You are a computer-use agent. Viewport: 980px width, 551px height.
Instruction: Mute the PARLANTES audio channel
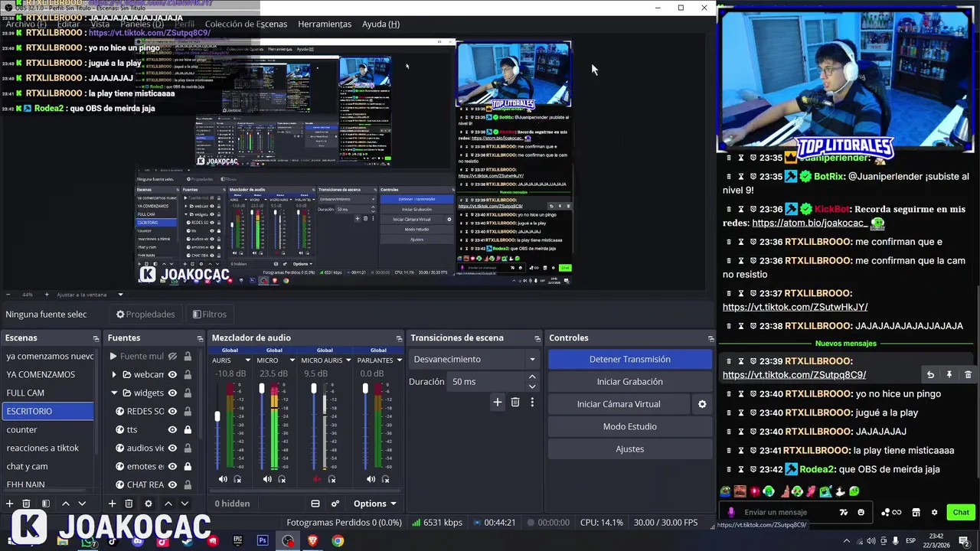click(371, 479)
